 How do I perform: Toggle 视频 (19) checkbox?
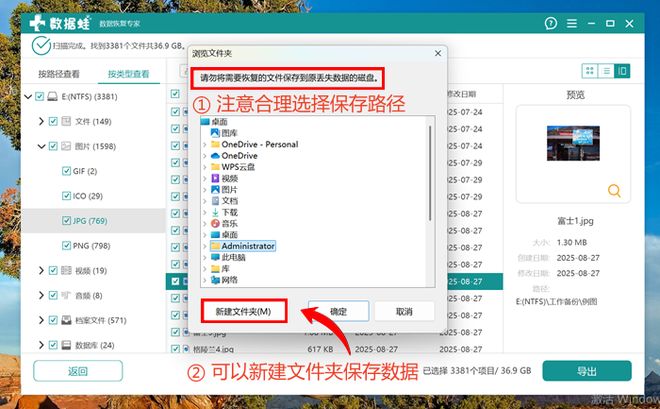tap(53, 270)
